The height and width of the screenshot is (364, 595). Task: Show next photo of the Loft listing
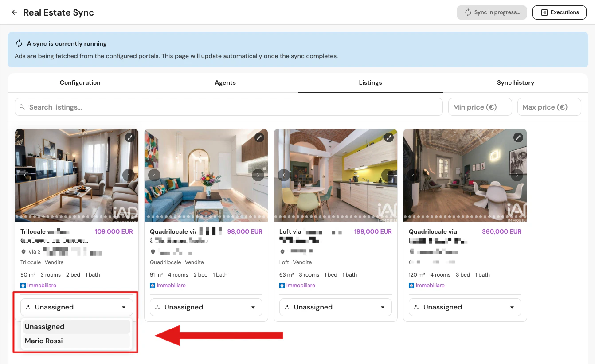click(x=388, y=175)
